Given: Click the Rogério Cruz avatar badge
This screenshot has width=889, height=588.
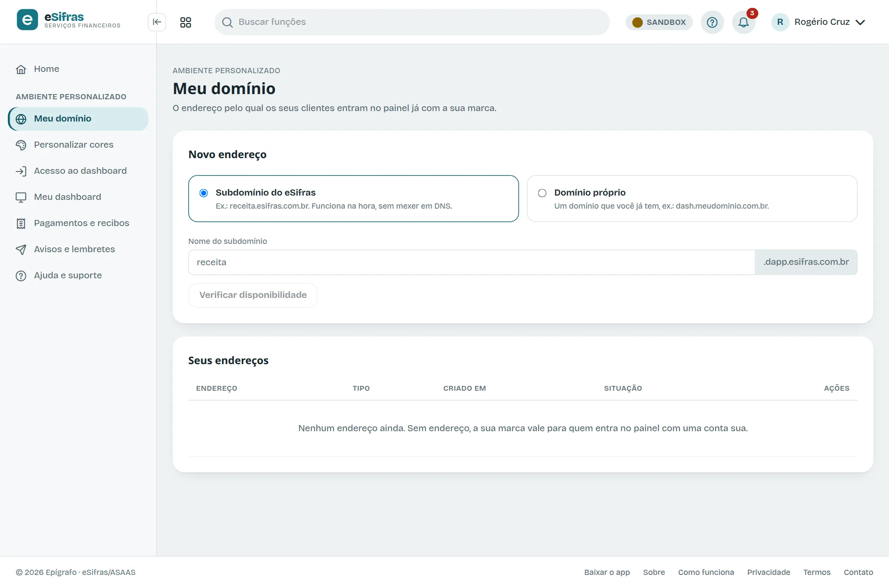Looking at the screenshot, I should coord(780,22).
